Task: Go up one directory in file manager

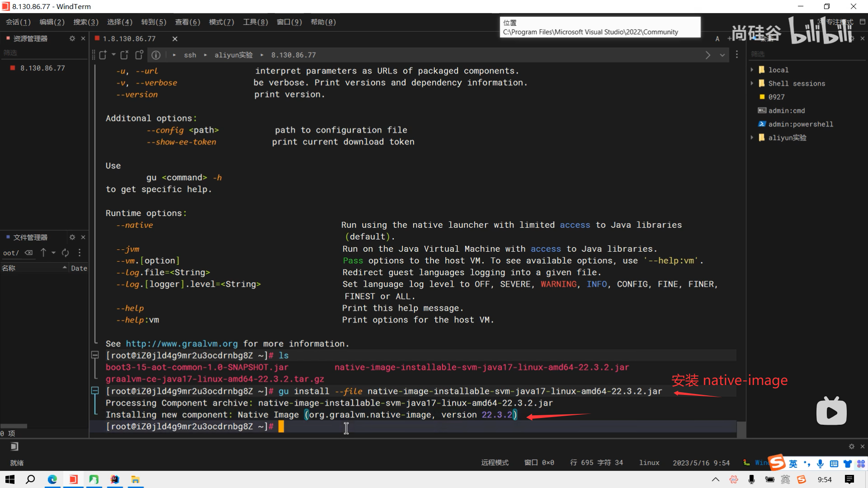Action: point(43,253)
